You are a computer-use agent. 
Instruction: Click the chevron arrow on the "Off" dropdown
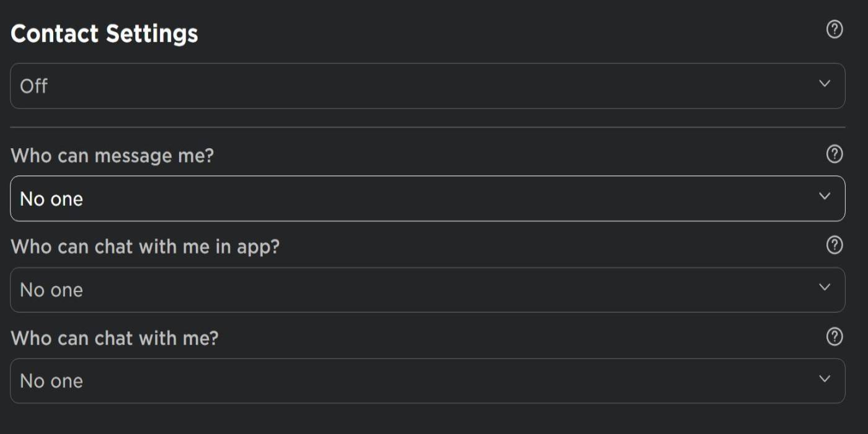(824, 84)
